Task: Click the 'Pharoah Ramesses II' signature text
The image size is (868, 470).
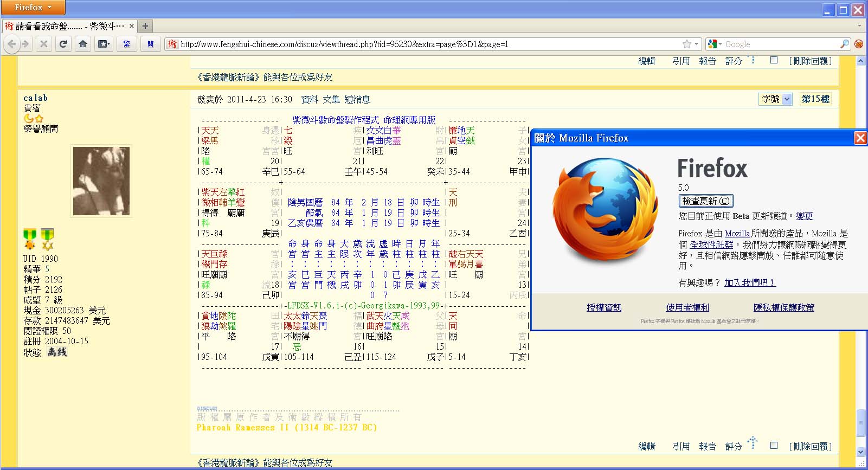Action: click(286, 427)
